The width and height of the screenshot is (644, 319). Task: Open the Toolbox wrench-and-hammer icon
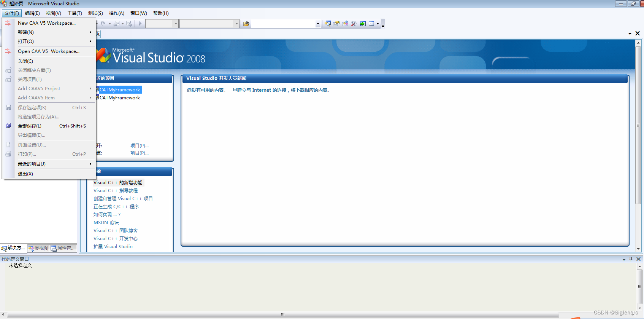[x=354, y=24]
